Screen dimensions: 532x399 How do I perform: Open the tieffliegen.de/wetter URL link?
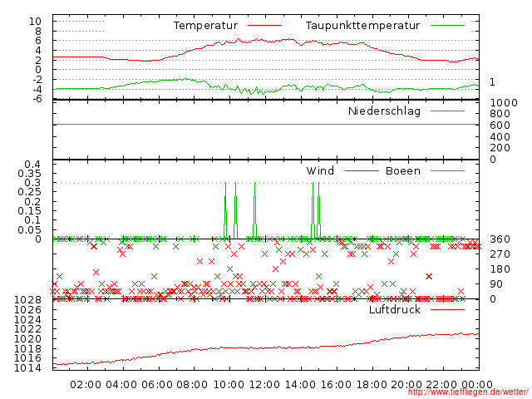click(x=468, y=392)
